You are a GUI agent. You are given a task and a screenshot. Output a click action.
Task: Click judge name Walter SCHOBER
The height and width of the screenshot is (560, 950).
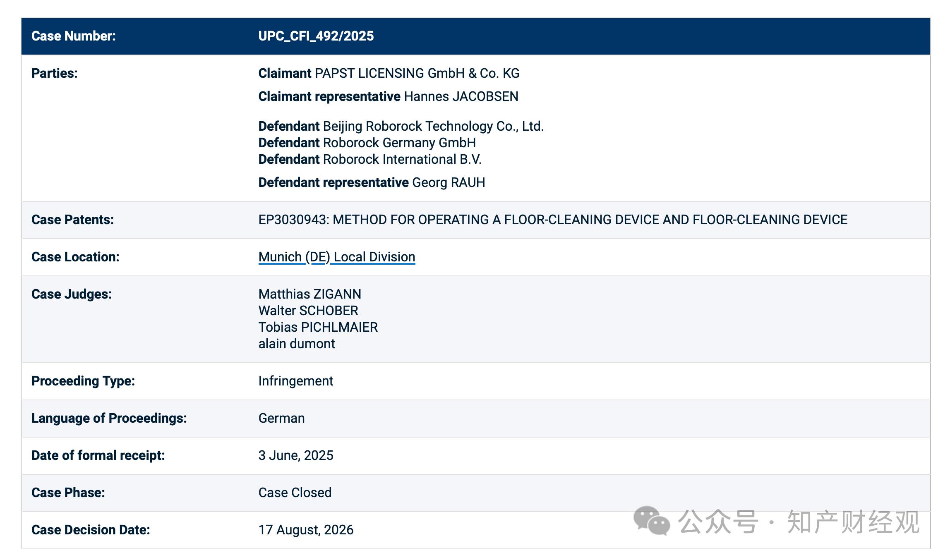point(308,311)
